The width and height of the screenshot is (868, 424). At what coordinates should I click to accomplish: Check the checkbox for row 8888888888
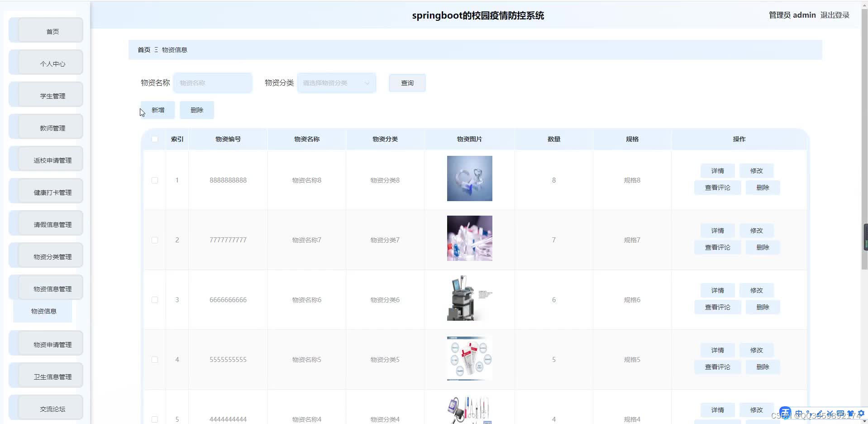tap(155, 180)
